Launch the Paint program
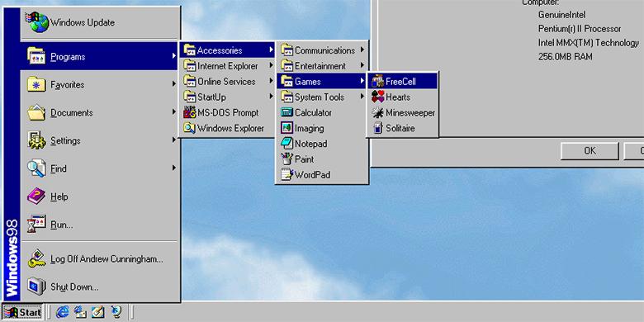The image size is (644, 322). [322, 159]
